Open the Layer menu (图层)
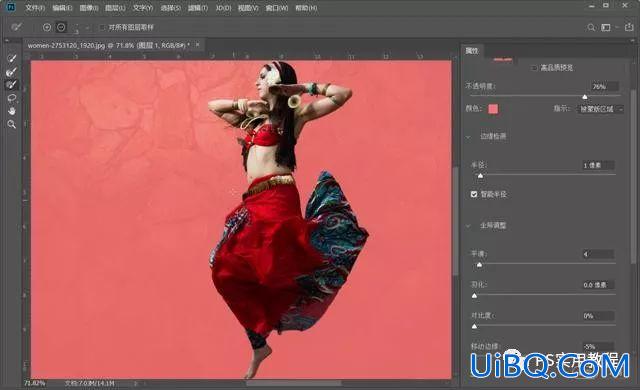Image resolution: width=640 pixels, height=390 pixels. 115,8
